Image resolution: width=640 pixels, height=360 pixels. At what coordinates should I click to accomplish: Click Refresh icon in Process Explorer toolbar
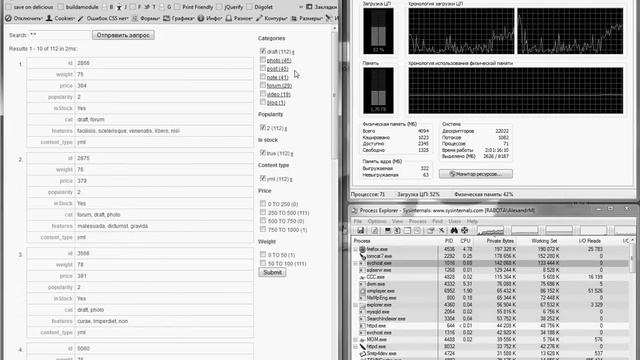tap(374, 231)
